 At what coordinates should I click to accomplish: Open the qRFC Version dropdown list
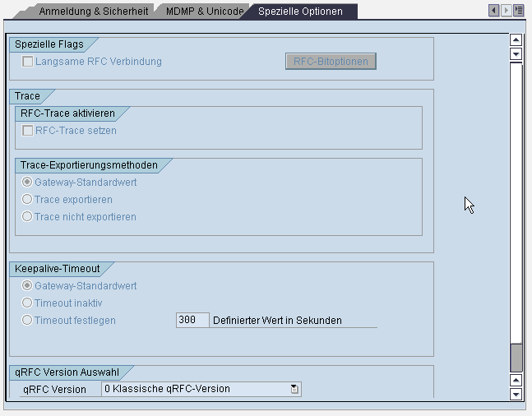click(x=294, y=389)
